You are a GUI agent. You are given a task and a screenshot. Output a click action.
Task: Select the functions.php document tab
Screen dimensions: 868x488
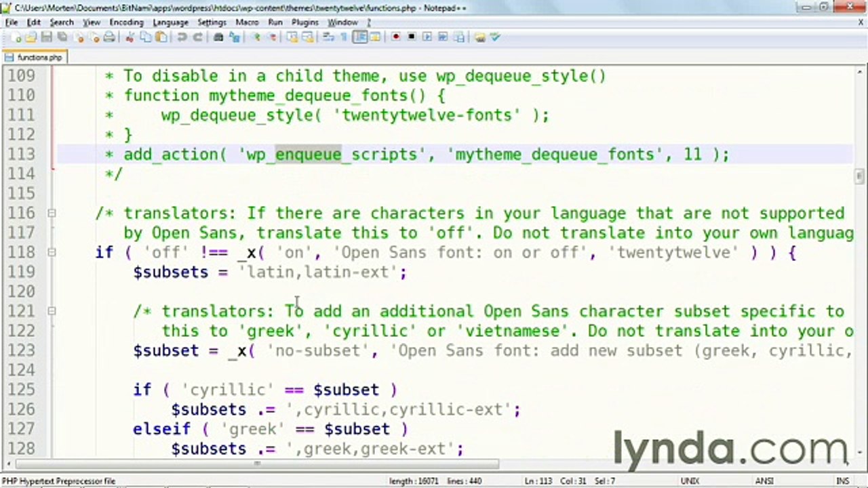(34, 57)
